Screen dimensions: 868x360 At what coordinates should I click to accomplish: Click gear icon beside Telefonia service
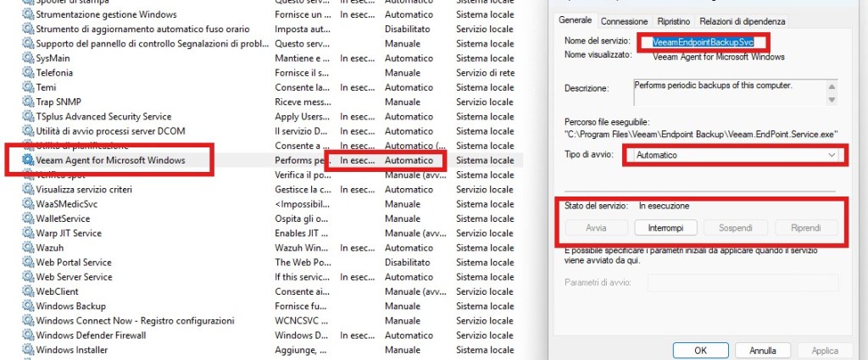(x=28, y=73)
